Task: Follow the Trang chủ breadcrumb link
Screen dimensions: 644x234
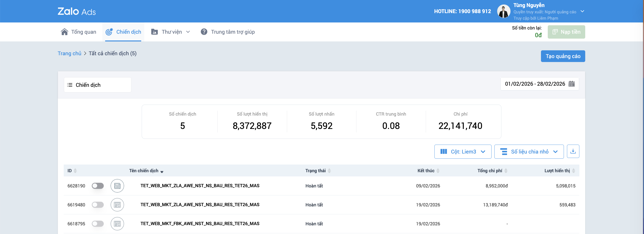Action: click(70, 53)
